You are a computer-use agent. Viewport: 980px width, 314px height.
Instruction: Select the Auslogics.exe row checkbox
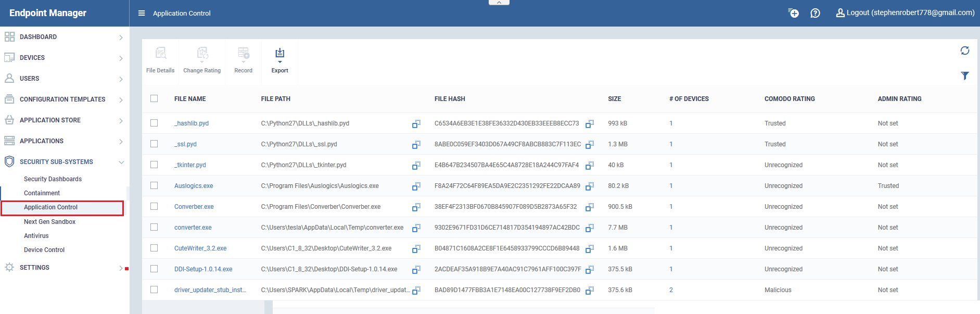[154, 185]
